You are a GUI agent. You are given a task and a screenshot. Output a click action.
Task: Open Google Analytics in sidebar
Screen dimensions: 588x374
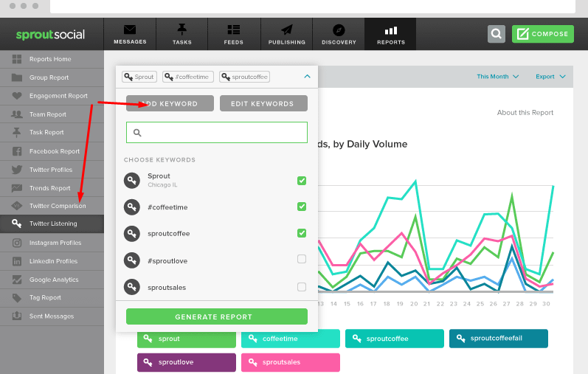pyautogui.click(x=52, y=280)
